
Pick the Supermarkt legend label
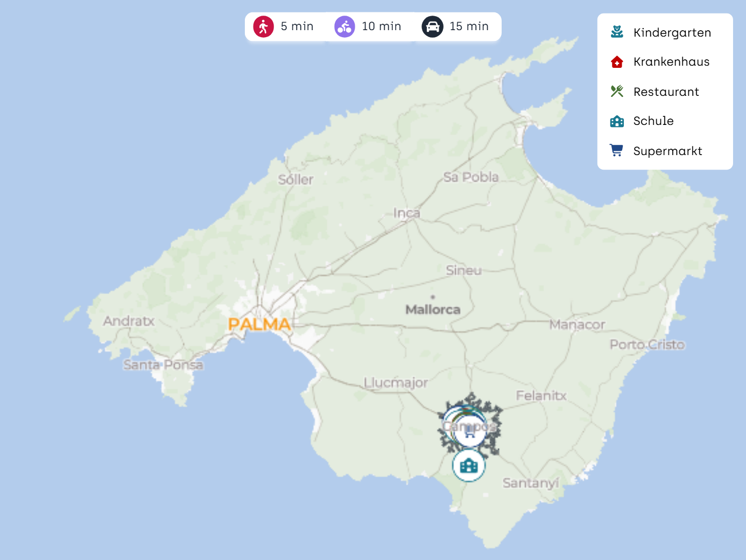click(667, 151)
